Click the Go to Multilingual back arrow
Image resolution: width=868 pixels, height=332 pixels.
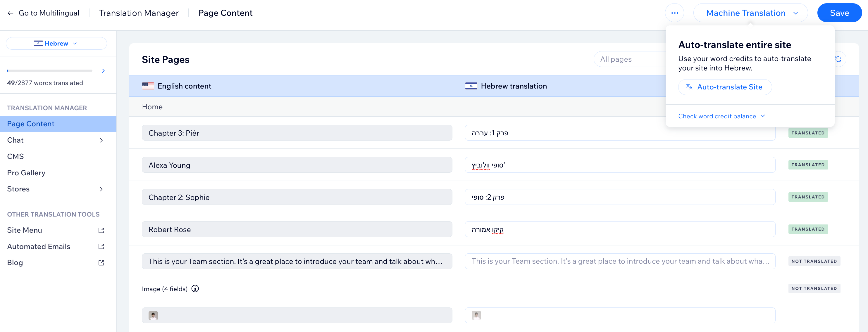pos(11,13)
